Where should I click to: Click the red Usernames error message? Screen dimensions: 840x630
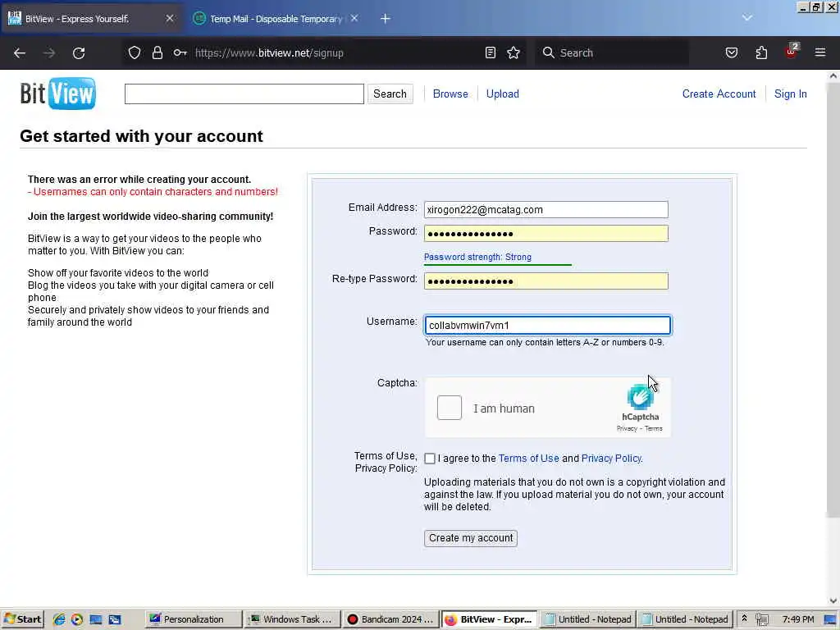pyautogui.click(x=153, y=192)
